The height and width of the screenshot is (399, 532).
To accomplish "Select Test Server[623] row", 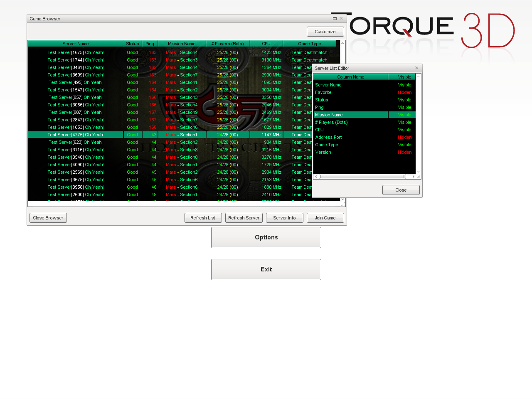I will pyautogui.click(x=76, y=142).
